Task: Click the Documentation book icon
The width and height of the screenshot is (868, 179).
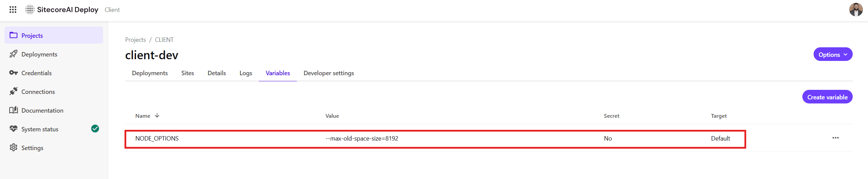Action: [x=14, y=110]
